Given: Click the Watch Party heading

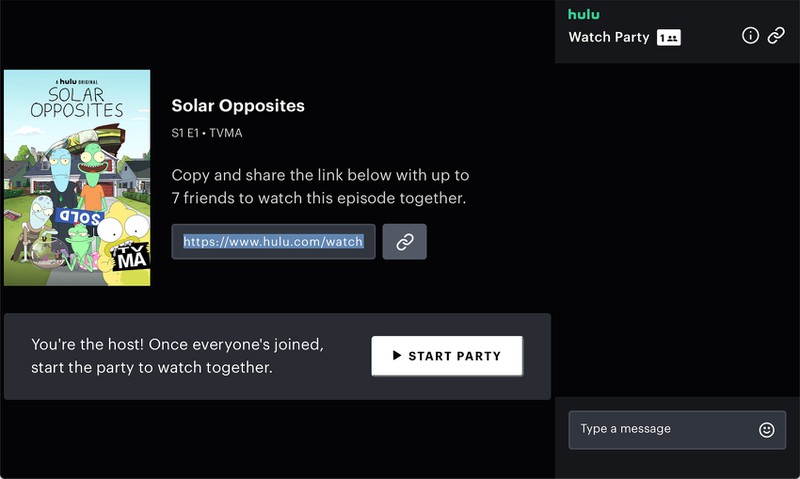Looking at the screenshot, I should click(x=609, y=37).
